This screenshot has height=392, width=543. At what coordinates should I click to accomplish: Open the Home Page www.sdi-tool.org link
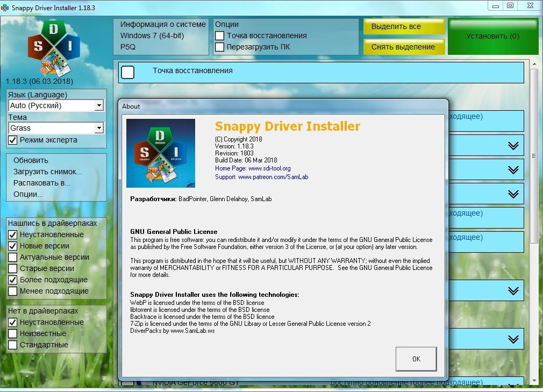pos(253,168)
